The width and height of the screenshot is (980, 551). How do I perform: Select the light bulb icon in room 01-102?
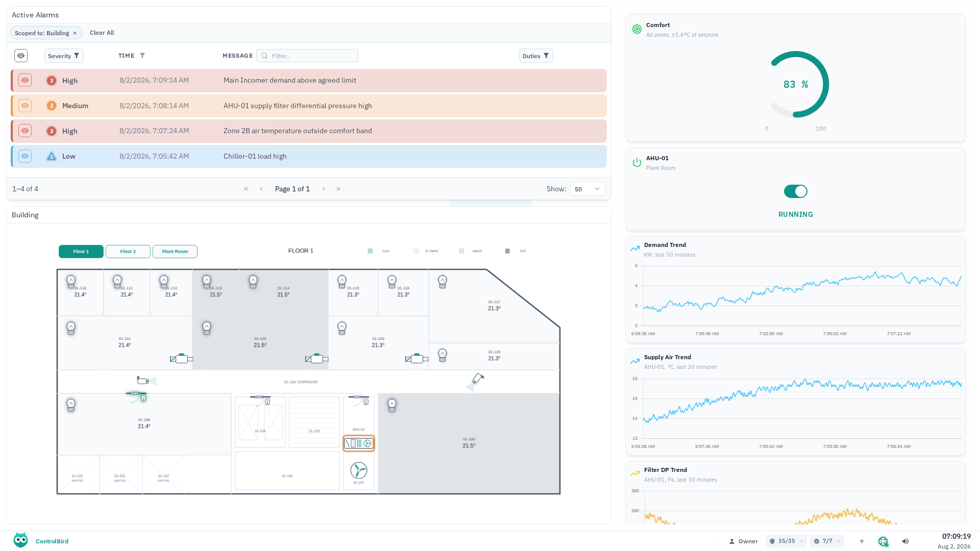point(207,328)
